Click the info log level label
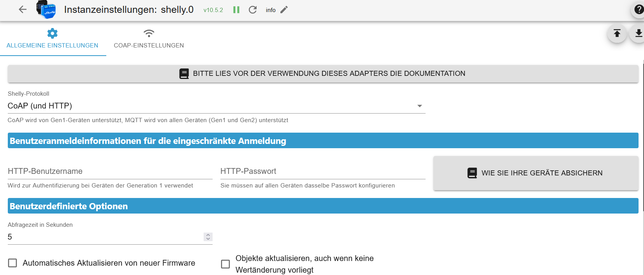Image resolution: width=644 pixels, height=275 pixels. click(x=271, y=10)
